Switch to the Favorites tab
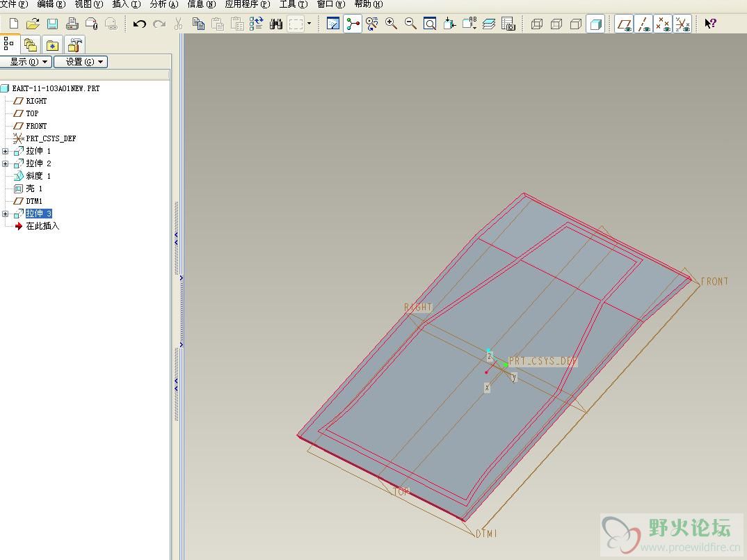Image resolution: width=747 pixels, height=560 pixels. click(52, 45)
